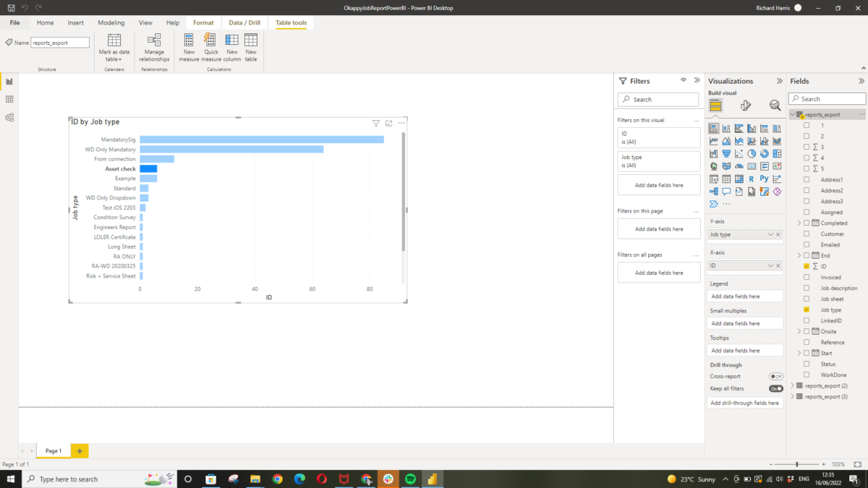Select the line chart visualization icon

713,141
